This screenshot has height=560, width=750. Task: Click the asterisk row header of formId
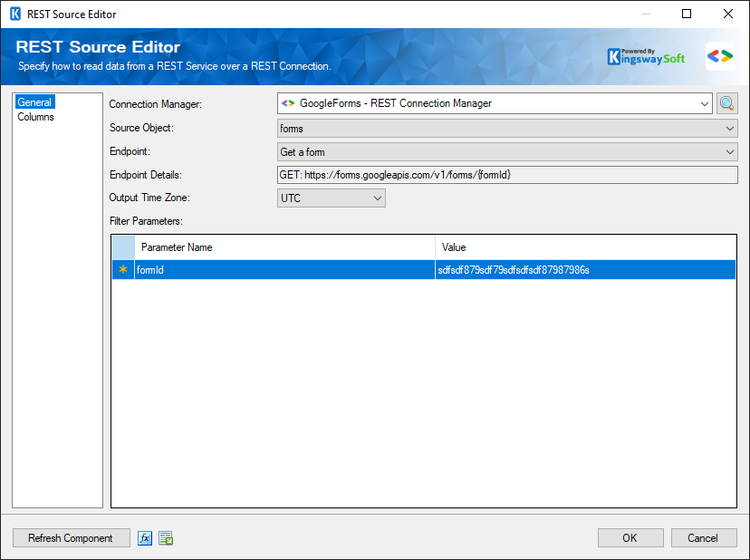123,270
